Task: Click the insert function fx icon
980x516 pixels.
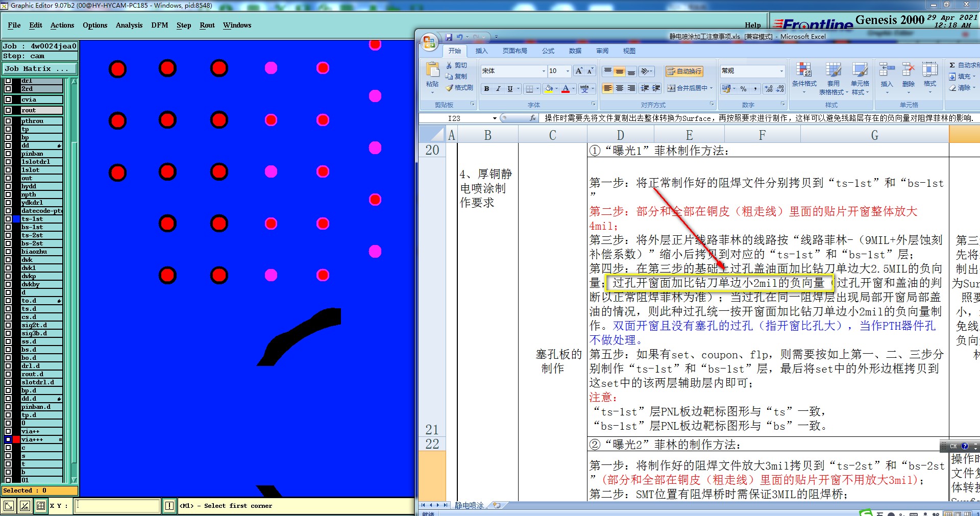Action: [x=533, y=118]
